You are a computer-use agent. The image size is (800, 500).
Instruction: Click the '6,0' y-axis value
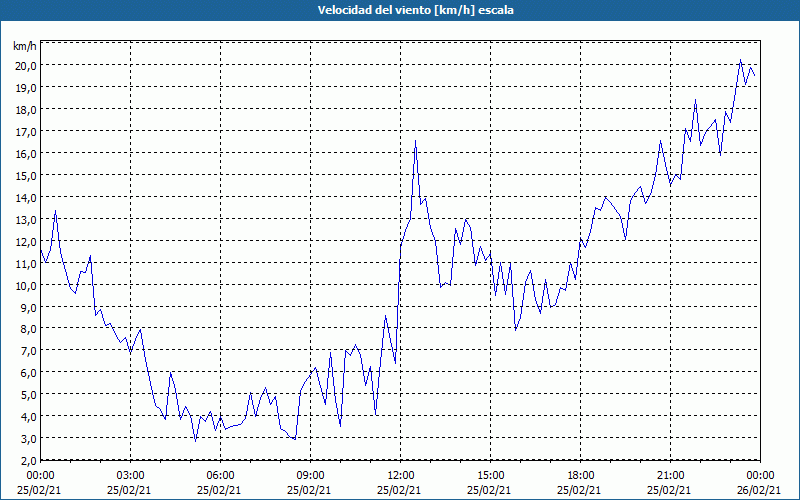pos(29,372)
